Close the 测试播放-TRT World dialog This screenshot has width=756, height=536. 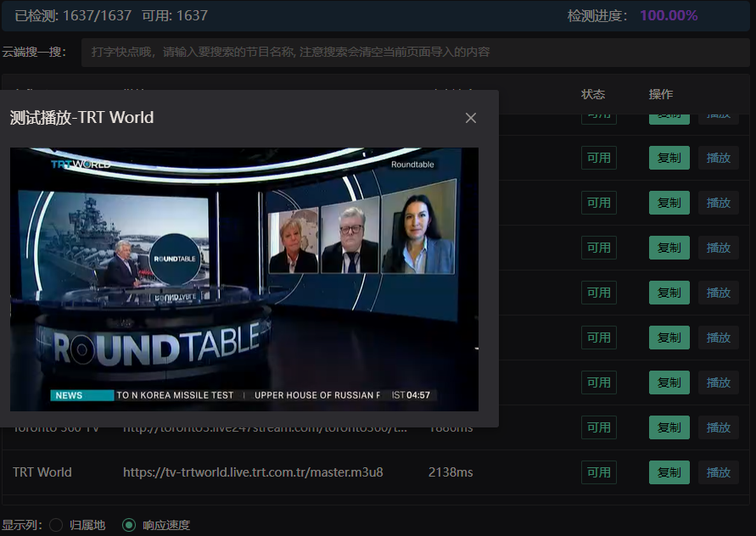(471, 118)
